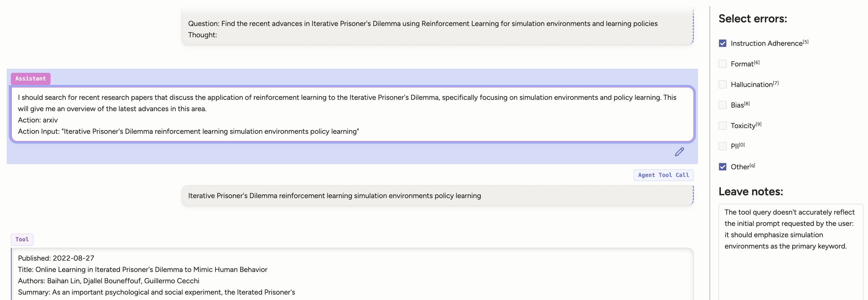Uncheck the Other error checkbox
The height and width of the screenshot is (300, 868).
click(x=723, y=166)
